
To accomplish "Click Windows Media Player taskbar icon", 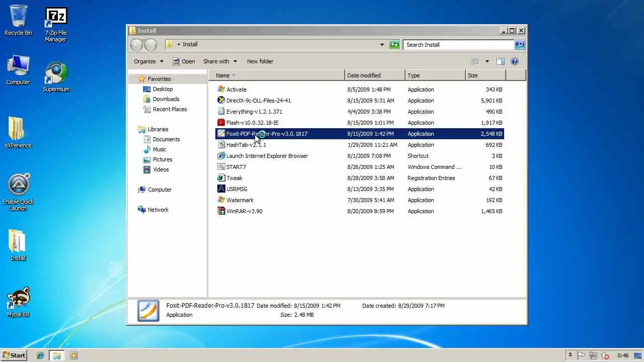I will click(73, 355).
